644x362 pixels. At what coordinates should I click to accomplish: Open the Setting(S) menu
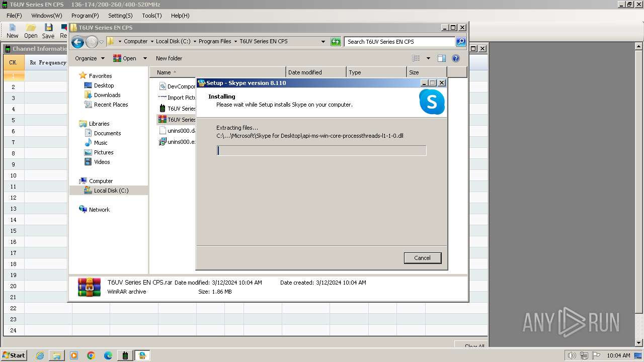pos(120,16)
